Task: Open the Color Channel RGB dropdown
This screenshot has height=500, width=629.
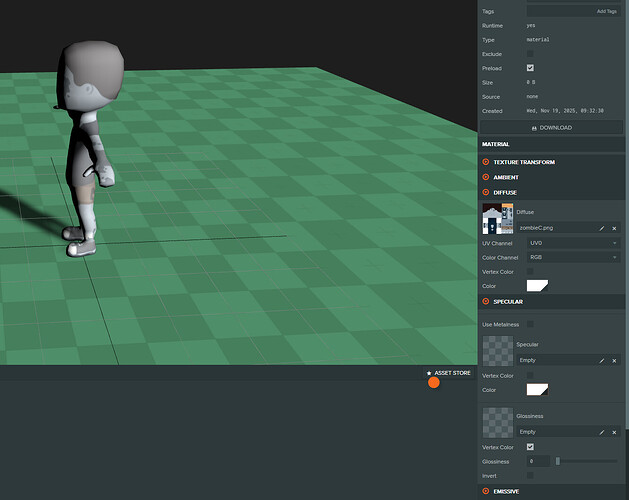Action: tap(572, 257)
